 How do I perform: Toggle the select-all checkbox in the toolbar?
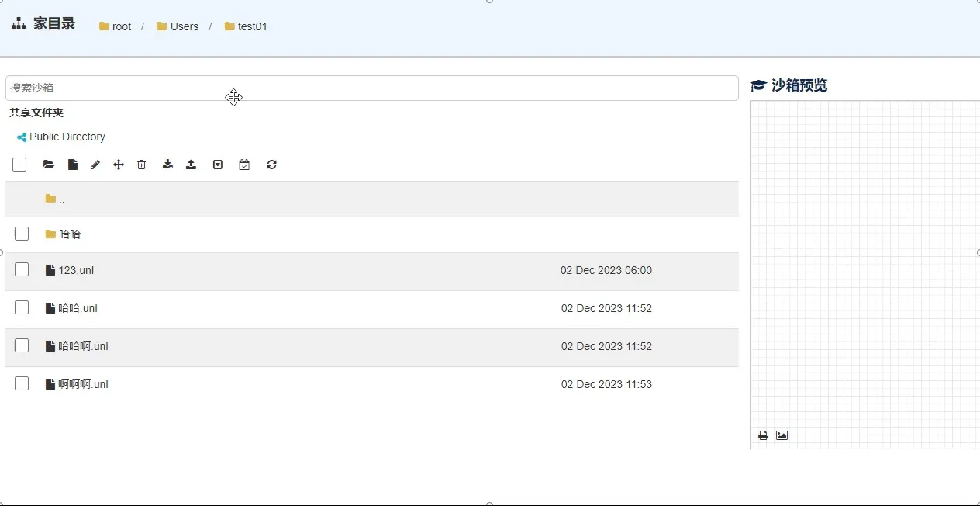tap(19, 165)
